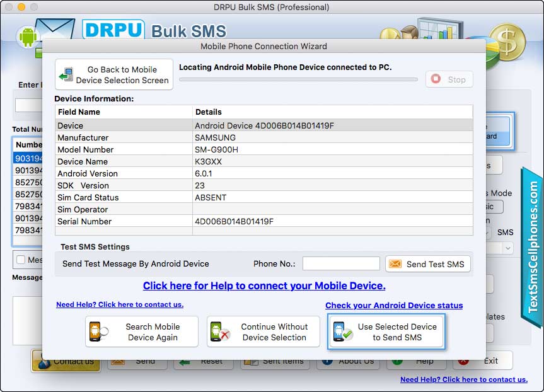Click SDK Version value 23

click(x=199, y=185)
